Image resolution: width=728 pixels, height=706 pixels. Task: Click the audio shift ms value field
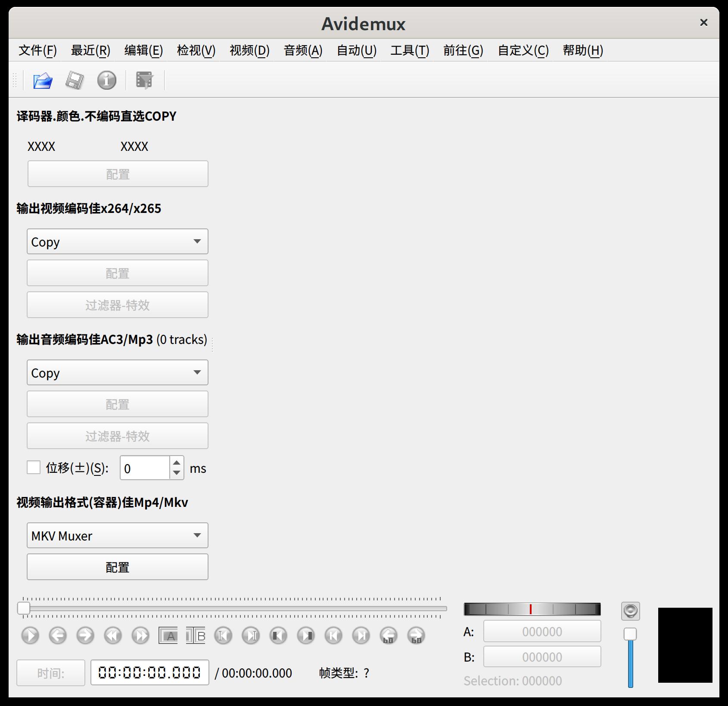[x=145, y=468]
